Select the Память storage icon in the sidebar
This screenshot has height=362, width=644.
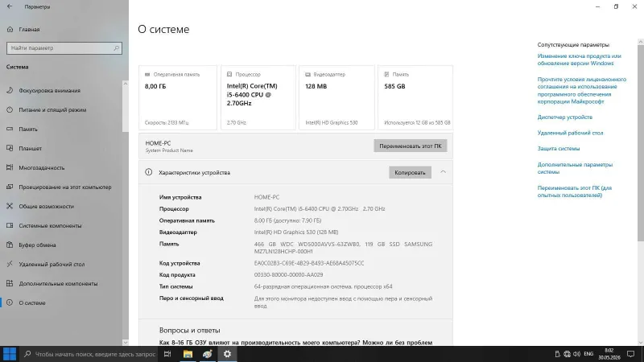click(10, 129)
